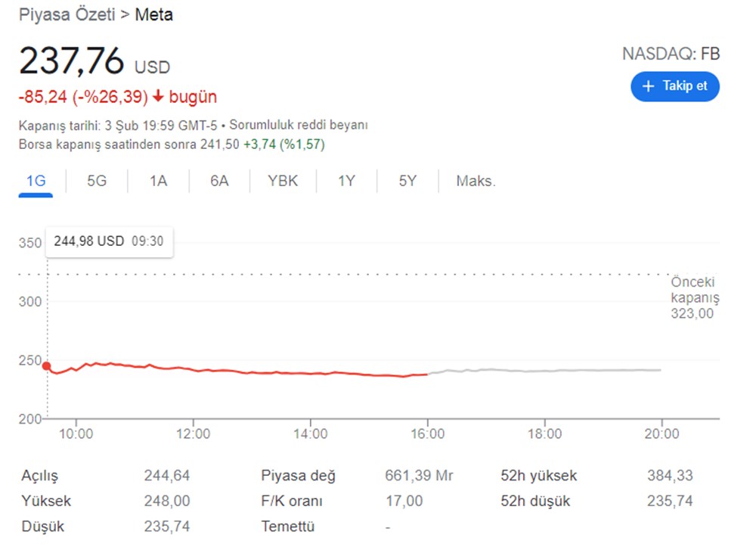Open the 1A monthly chart tab
This screenshot has height=550, width=756.
(158, 182)
